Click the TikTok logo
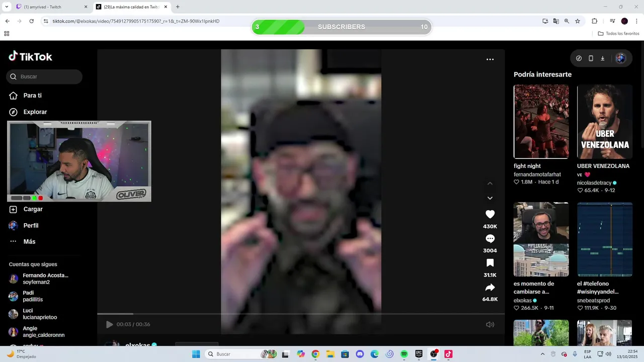The image size is (644, 362). click(30, 56)
